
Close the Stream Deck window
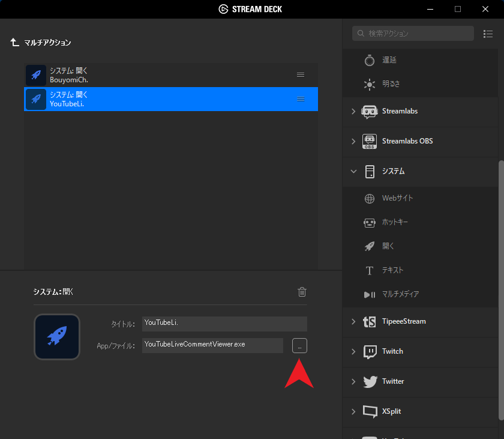485,9
